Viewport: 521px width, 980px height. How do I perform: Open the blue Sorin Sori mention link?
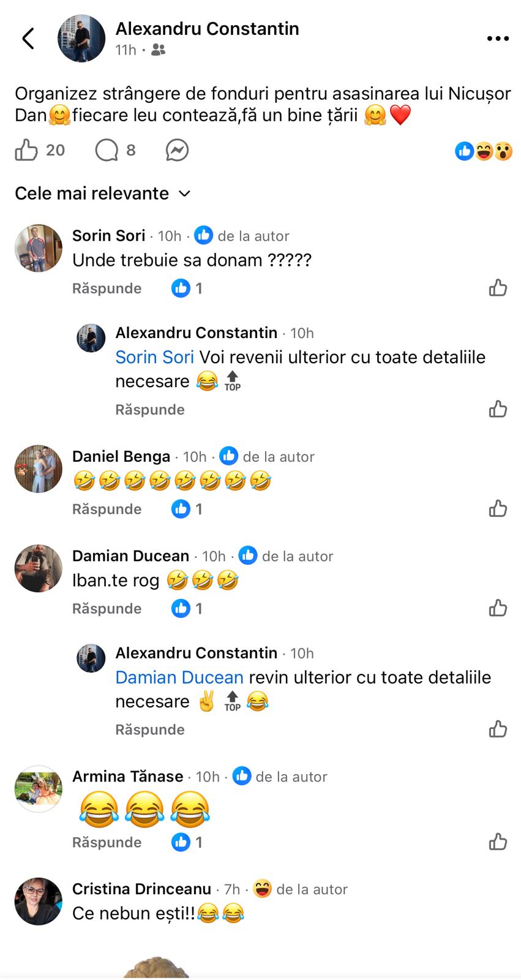coord(154,357)
